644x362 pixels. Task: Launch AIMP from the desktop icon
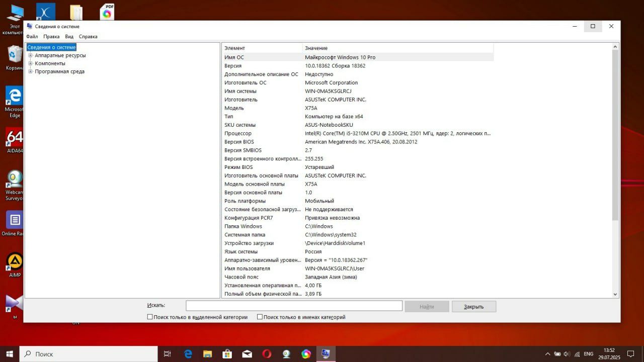(x=15, y=265)
